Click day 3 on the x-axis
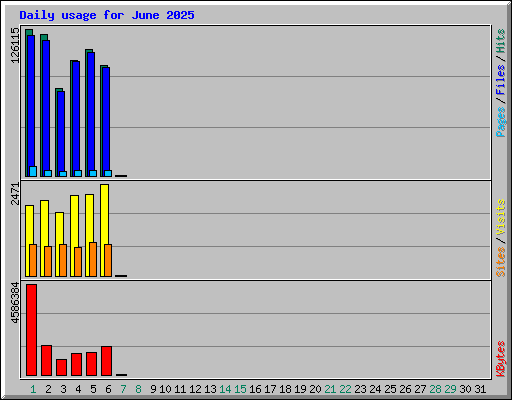Image resolution: width=512 pixels, height=400 pixels. [x=63, y=389]
